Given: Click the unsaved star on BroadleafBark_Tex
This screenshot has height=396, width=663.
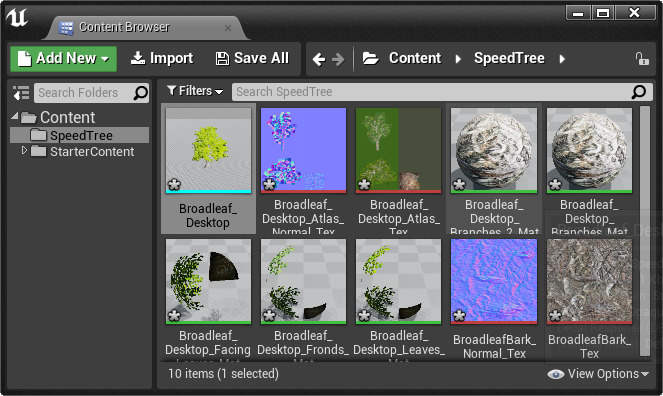Looking at the screenshot, I should pyautogui.click(x=555, y=315).
